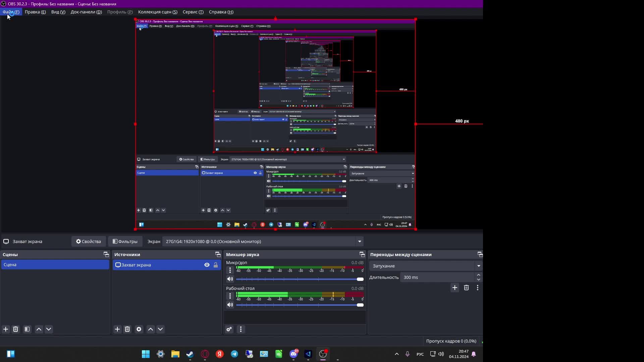Viewport: 644px width, 362px height.
Task: Toggle visibility eye of Захват экрана source
Action: click(x=207, y=265)
